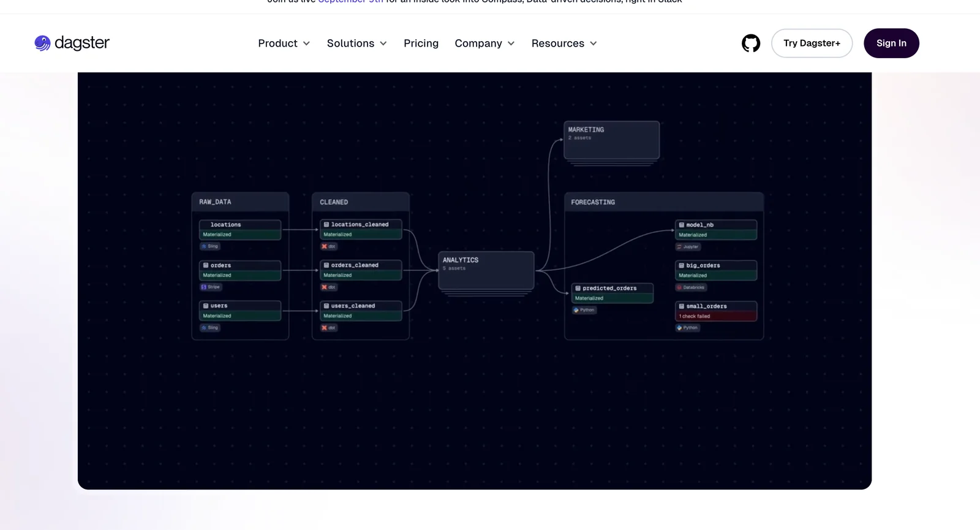Select the users_cleaned asset node
Screen dimensions: 980x530
click(x=361, y=311)
